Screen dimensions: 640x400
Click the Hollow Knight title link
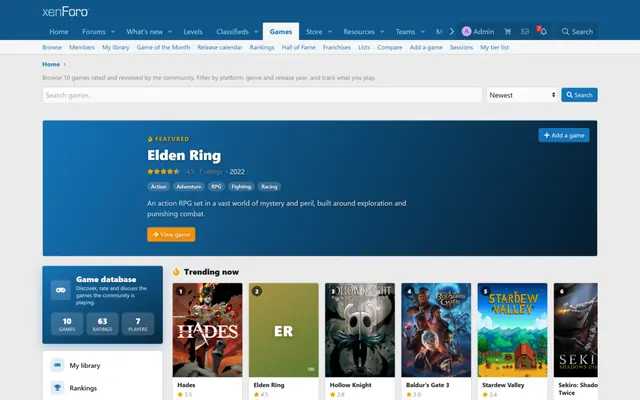click(x=351, y=385)
